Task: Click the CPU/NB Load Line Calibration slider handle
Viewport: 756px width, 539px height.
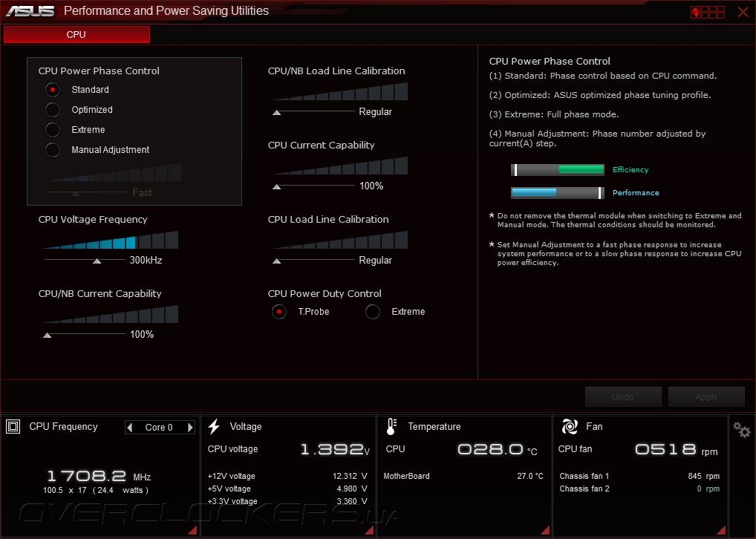Action: click(x=277, y=112)
